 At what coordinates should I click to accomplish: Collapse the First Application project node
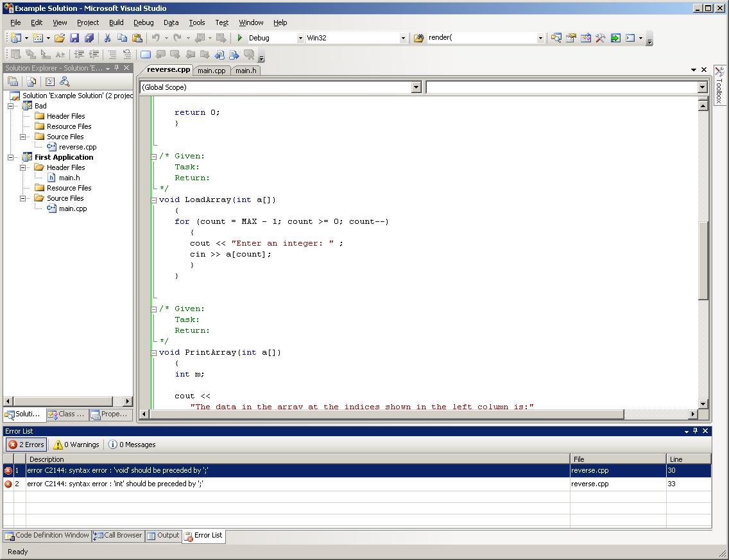click(11, 157)
